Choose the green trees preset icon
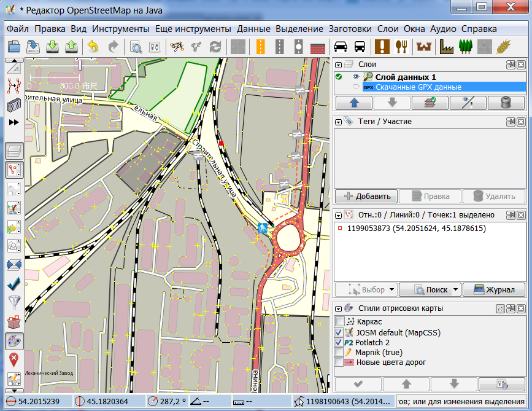 click(466, 47)
